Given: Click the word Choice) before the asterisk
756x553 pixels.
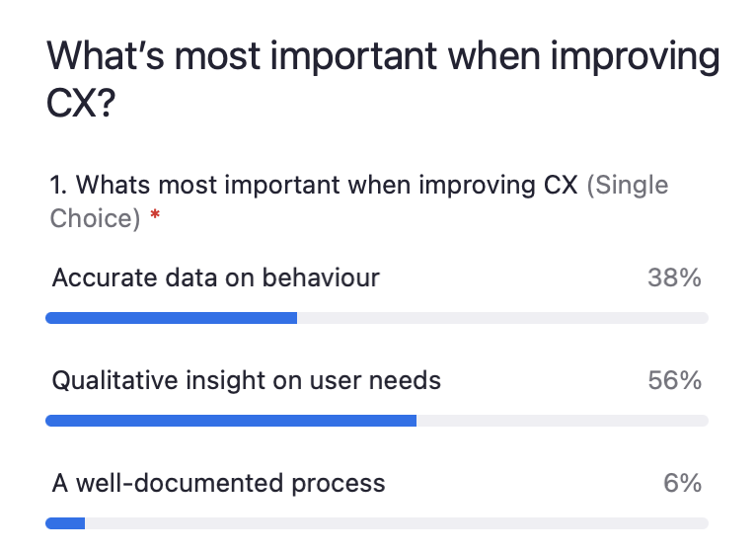Looking at the screenshot, I should click(95, 218).
